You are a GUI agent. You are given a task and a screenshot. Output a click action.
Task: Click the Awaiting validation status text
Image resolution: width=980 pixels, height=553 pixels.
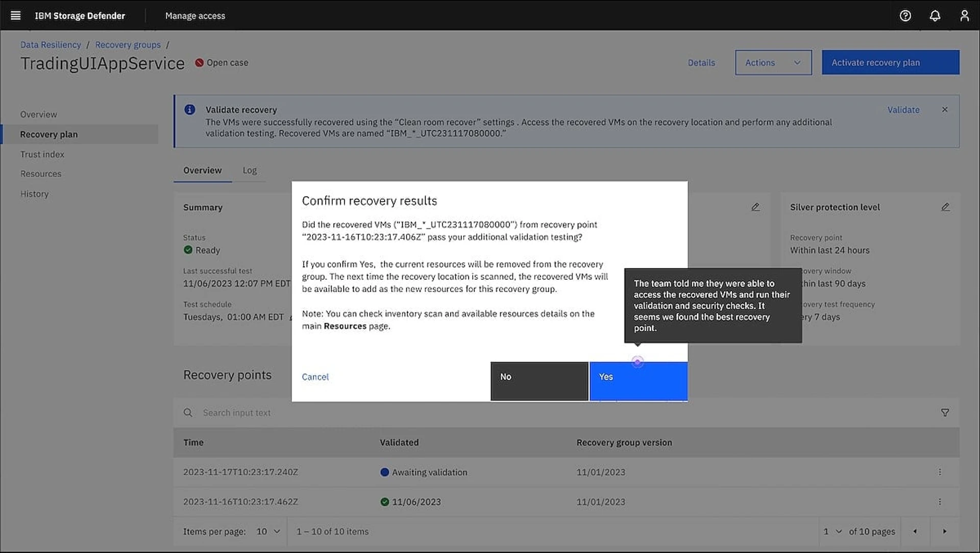(429, 472)
